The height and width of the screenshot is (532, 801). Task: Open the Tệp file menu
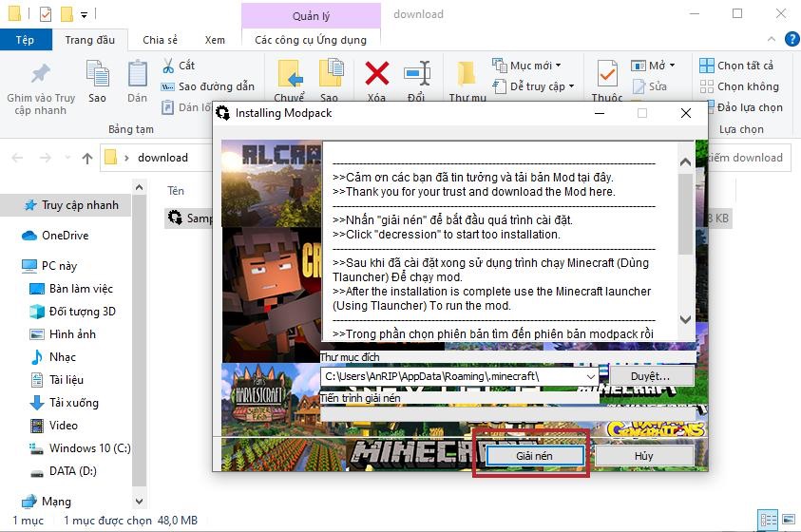(25, 40)
